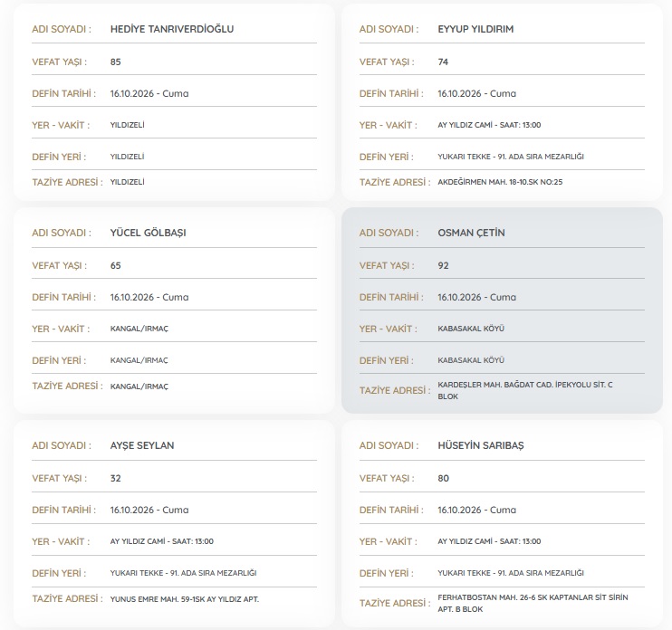Select the name EYYUP YILDIRIM

click(475, 29)
